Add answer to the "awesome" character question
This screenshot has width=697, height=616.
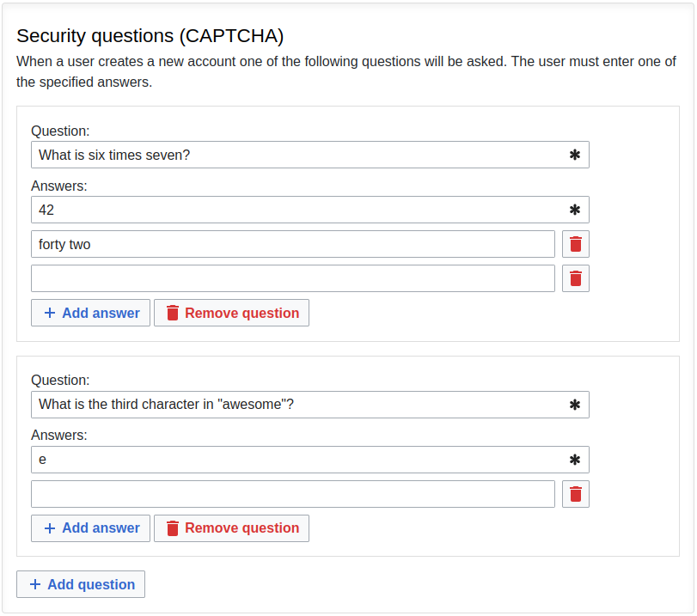[91, 528]
